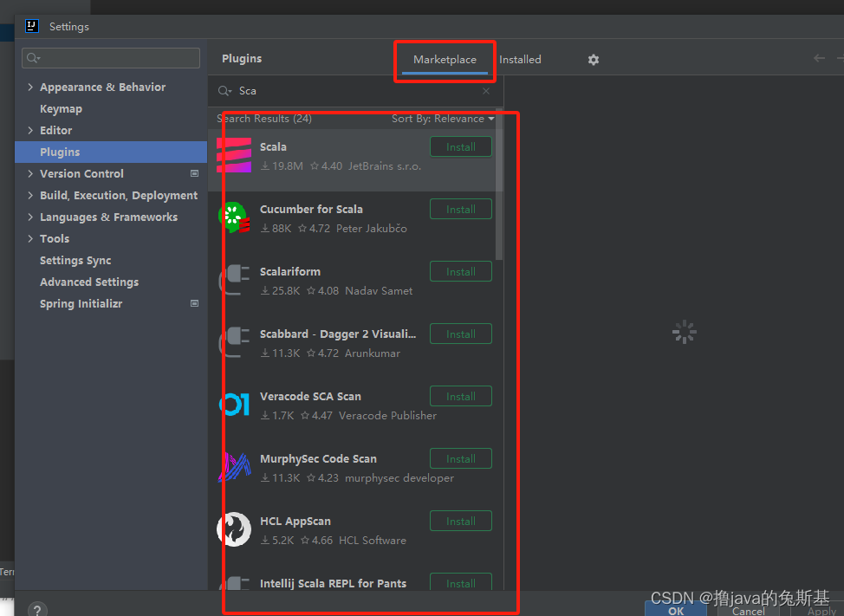Open the plugins settings gear icon
This screenshot has height=616, width=844.
tap(594, 60)
